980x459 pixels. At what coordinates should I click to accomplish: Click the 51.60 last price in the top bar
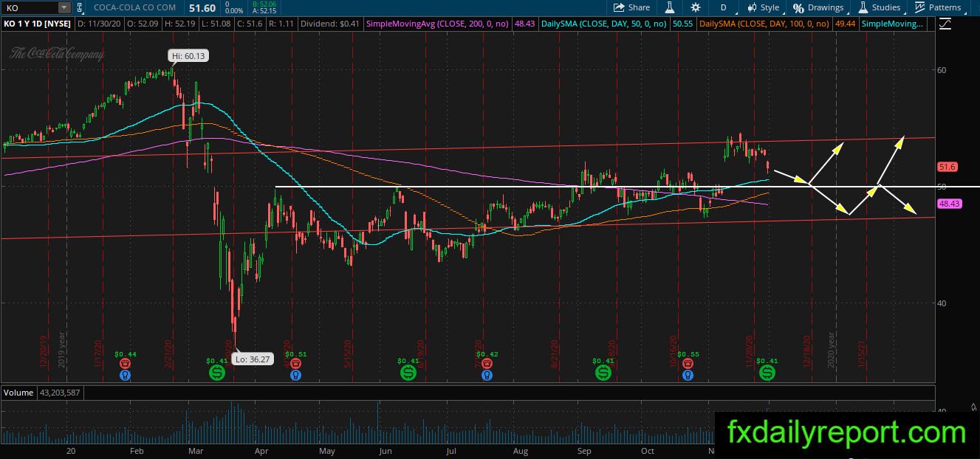pyautogui.click(x=202, y=7)
